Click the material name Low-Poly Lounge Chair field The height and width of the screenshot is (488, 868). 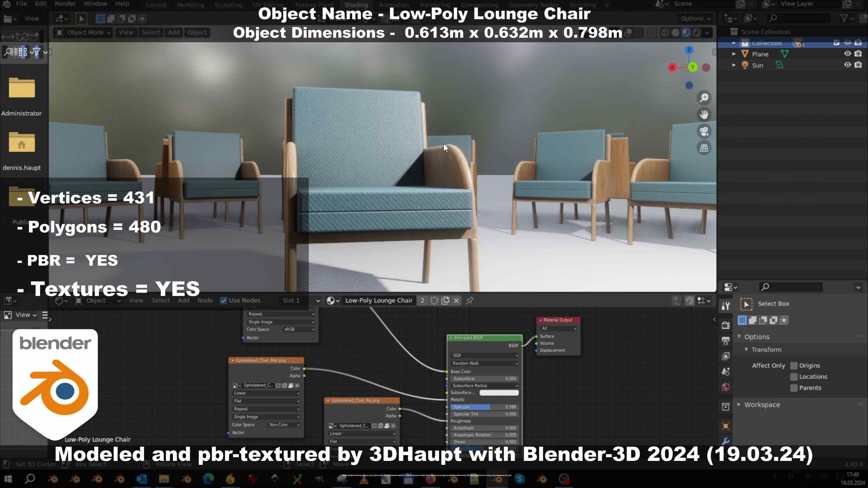click(378, 300)
